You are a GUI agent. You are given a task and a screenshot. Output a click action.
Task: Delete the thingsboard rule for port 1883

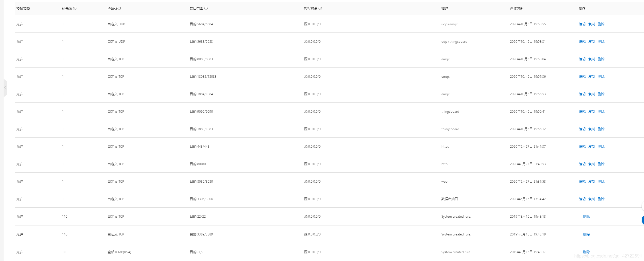point(601,129)
